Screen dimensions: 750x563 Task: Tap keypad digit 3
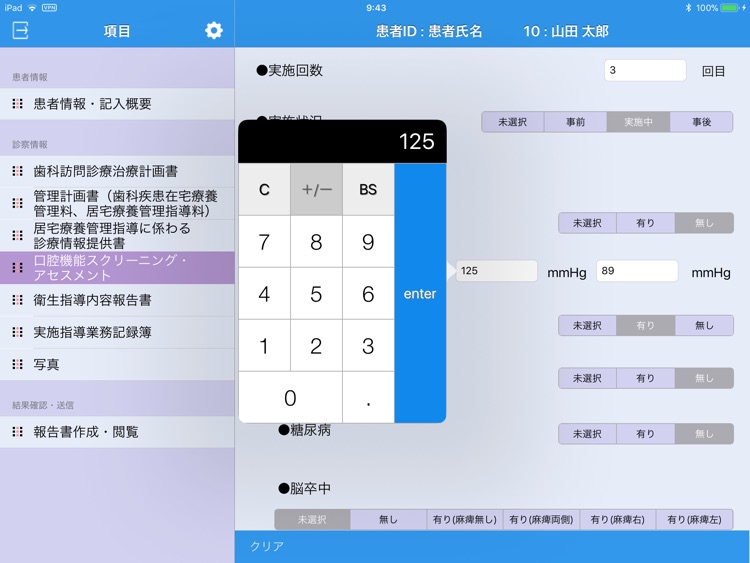click(x=368, y=346)
